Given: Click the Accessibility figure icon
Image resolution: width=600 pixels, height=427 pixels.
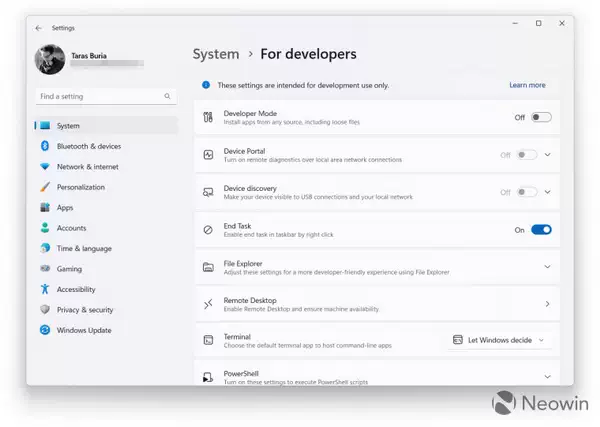Looking at the screenshot, I should [x=45, y=289].
